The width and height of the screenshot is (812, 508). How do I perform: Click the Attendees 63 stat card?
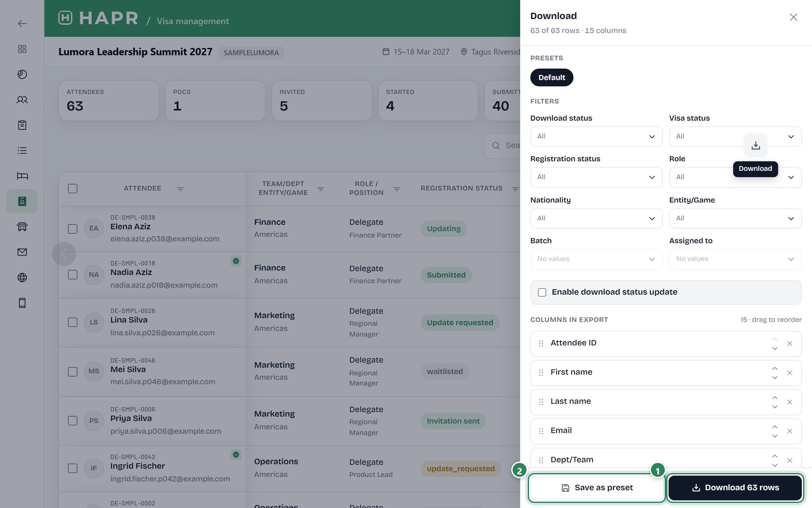[109, 101]
